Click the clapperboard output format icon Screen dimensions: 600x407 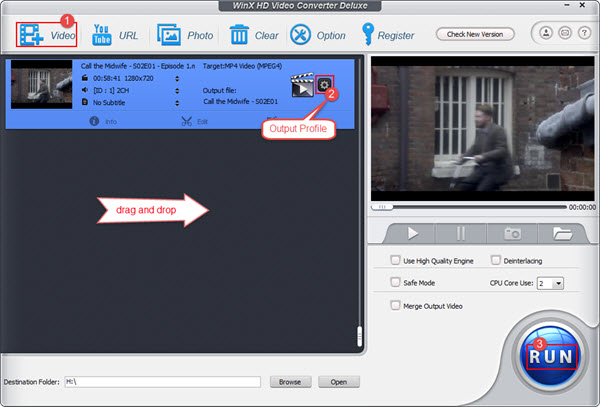(302, 85)
